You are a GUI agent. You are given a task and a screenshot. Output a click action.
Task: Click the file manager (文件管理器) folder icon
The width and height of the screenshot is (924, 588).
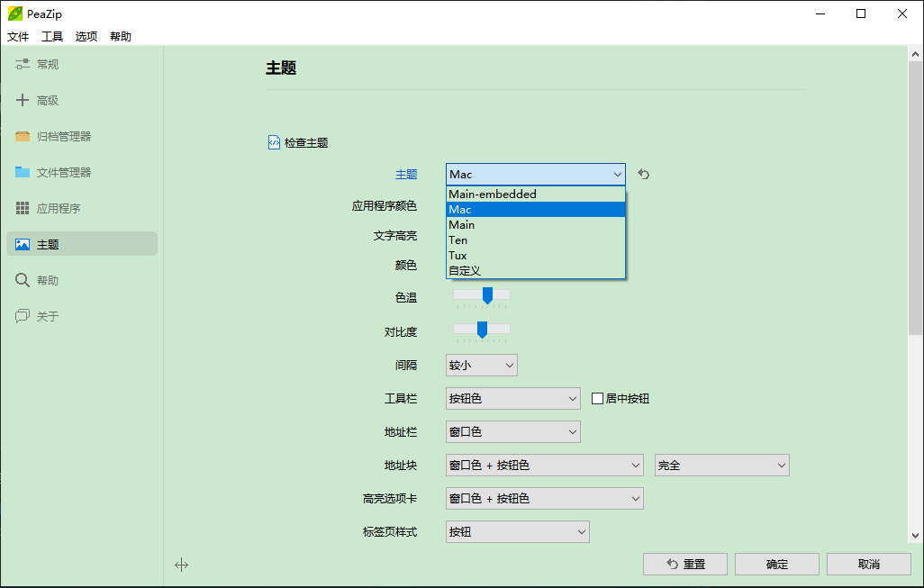tap(23, 172)
